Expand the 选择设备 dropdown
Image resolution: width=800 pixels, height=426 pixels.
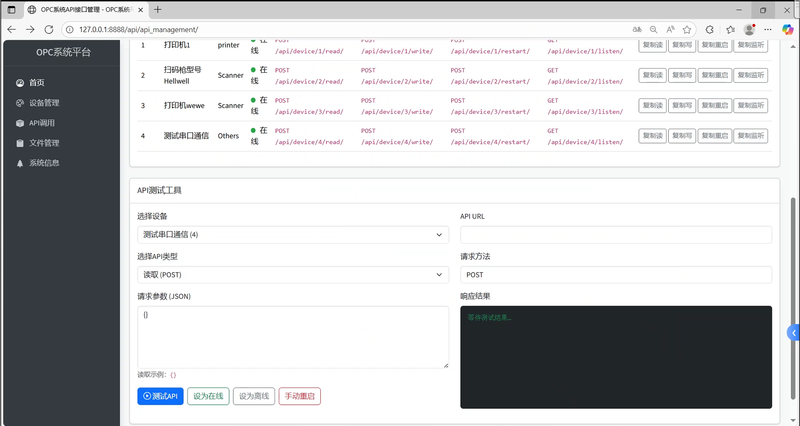(x=293, y=235)
